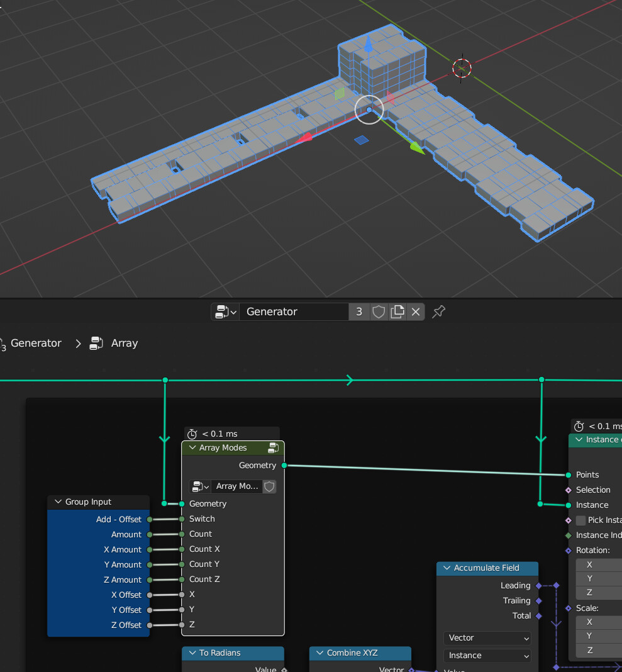Image resolution: width=622 pixels, height=672 pixels.
Task: Unlink the Generator node tree with X
Action: pos(416,311)
